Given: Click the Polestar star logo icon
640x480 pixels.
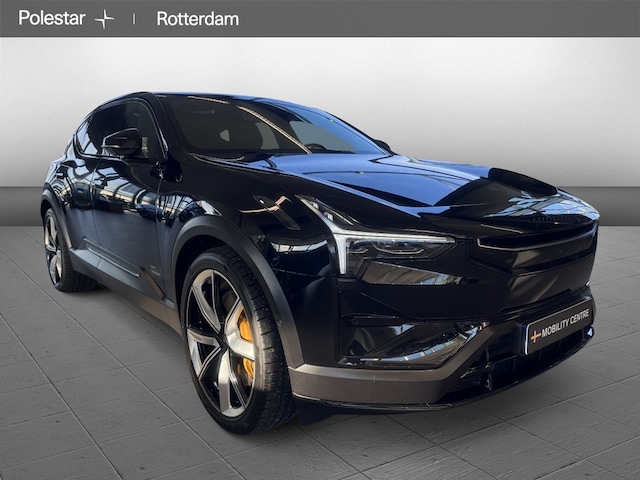Looking at the screenshot, I should coord(104,19).
